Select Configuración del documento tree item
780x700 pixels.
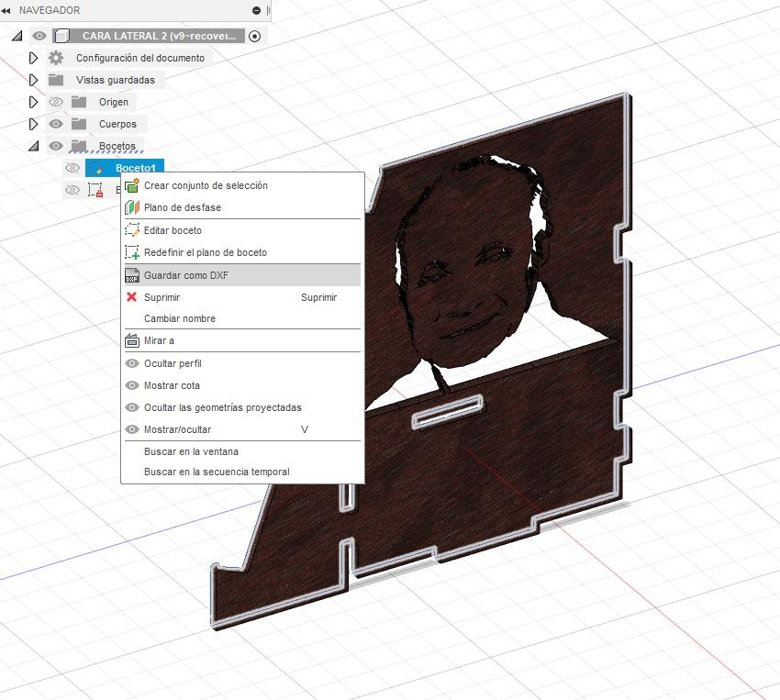(139, 58)
